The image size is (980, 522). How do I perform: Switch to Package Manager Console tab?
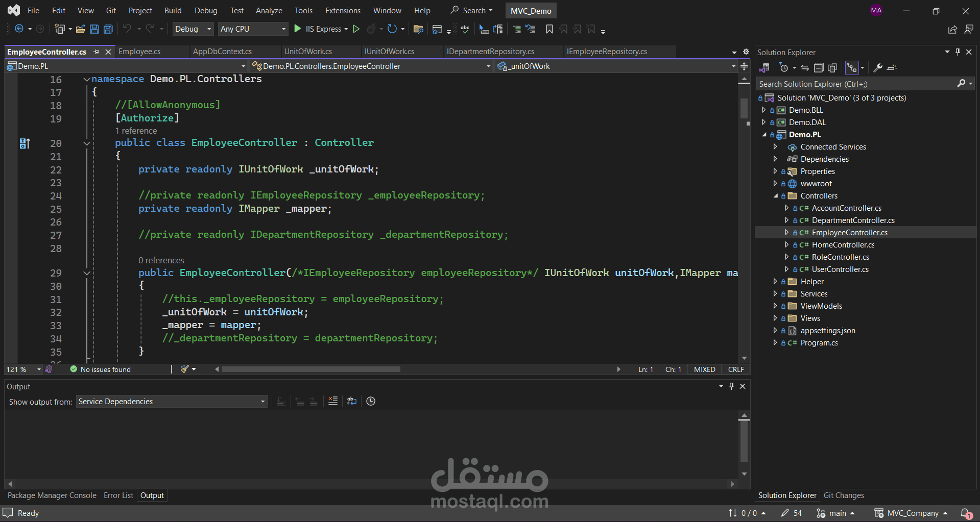point(52,495)
